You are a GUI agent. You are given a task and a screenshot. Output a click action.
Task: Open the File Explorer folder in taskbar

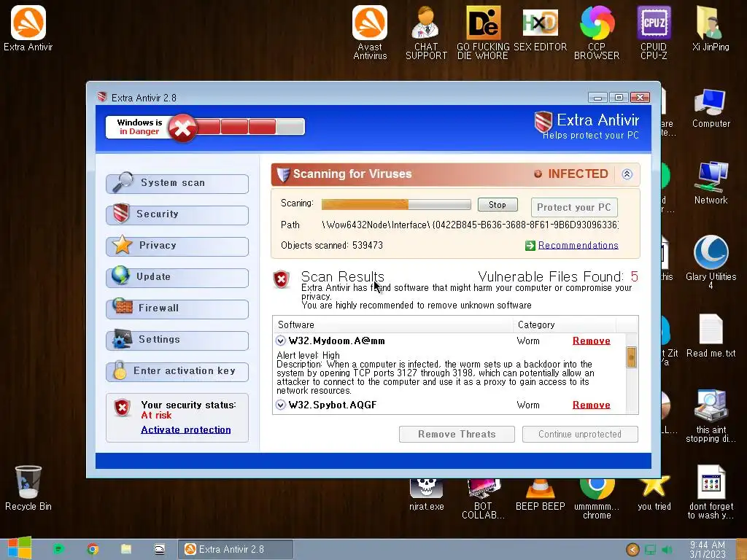(125, 549)
